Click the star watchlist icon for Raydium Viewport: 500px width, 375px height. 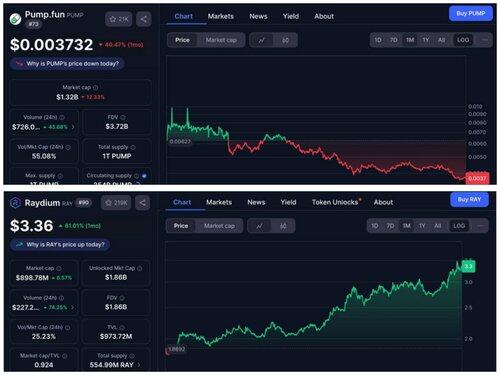pos(108,203)
